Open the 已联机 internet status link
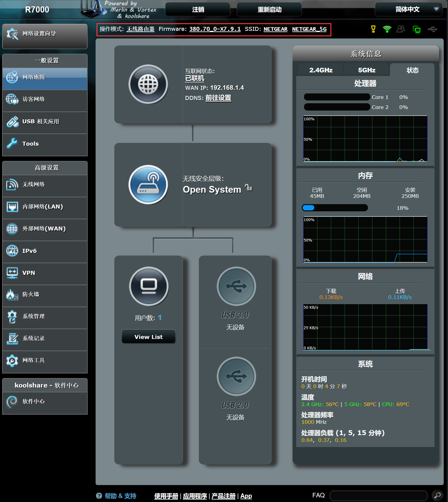Screen dimensions: 448x502 tap(195, 78)
